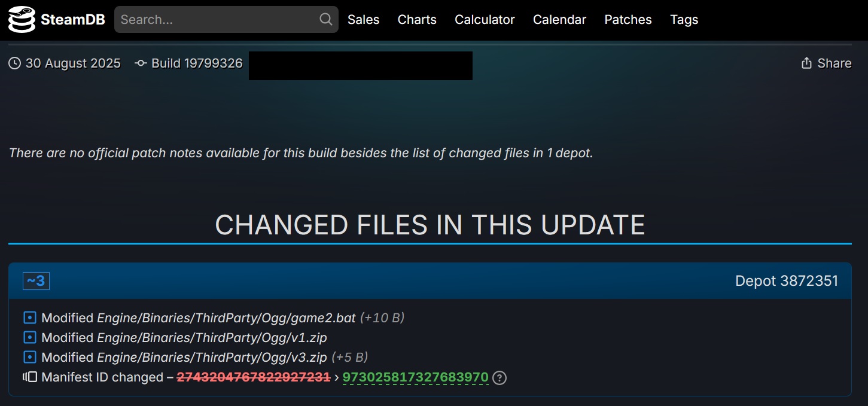This screenshot has height=406, width=868.
Task: Click the modified icon beside v3.zip
Action: tap(29, 358)
